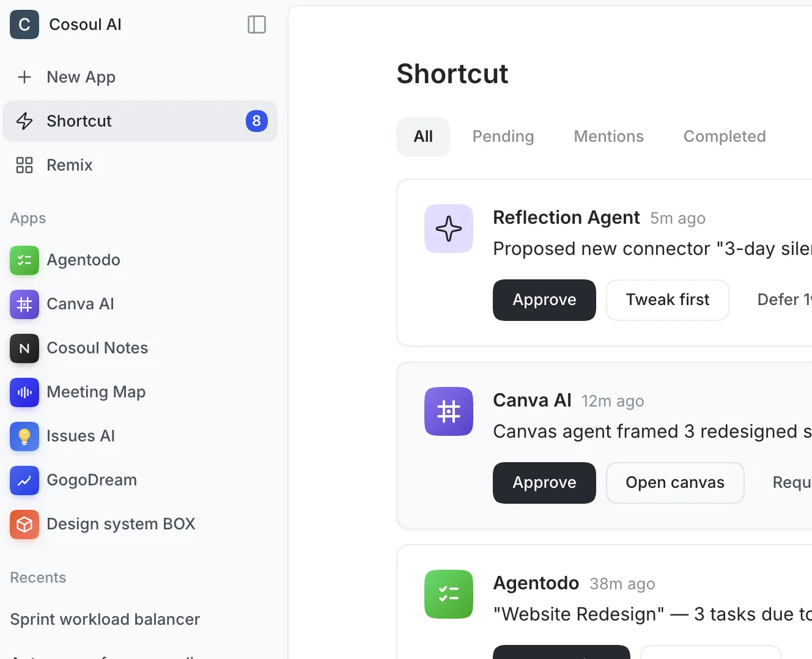Screen dimensions: 812x659
Task: Click the Reflection Agent sparkle icon
Action: (449, 229)
